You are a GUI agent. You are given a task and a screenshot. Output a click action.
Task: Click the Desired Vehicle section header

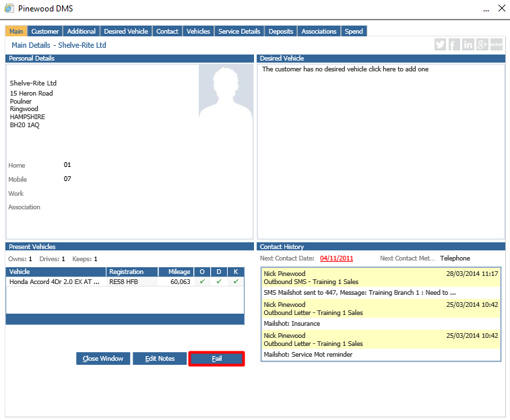[381, 58]
